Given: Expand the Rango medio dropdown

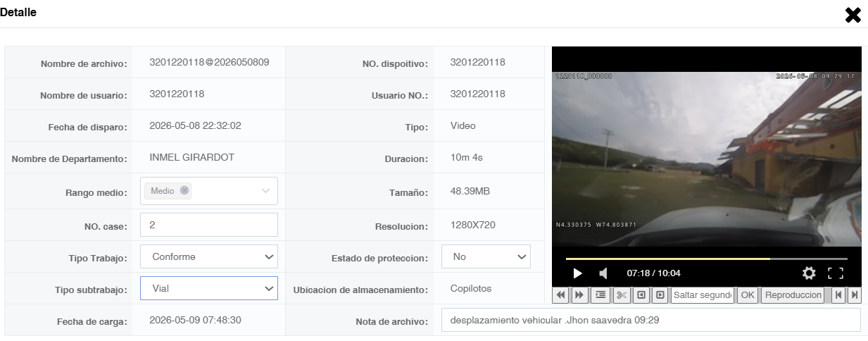Looking at the screenshot, I should coord(265,190).
